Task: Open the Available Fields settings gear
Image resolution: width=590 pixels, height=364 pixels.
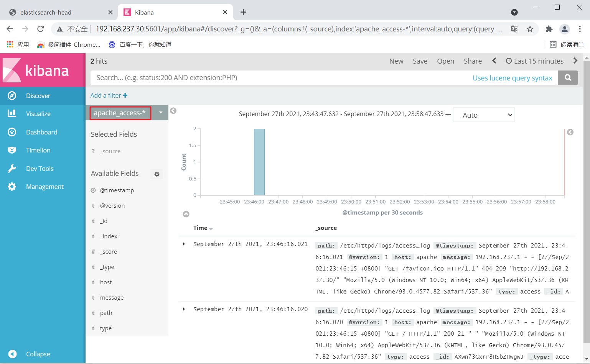Action: tap(157, 174)
